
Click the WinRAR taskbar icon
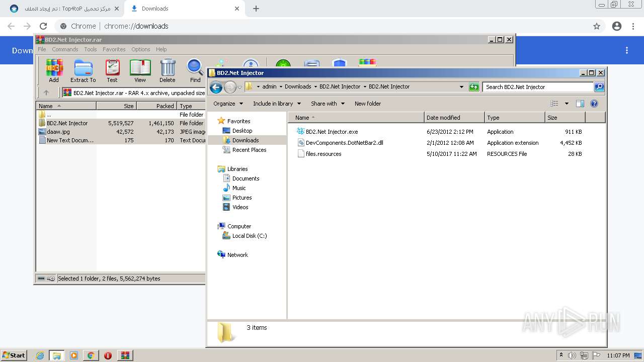[125, 355]
